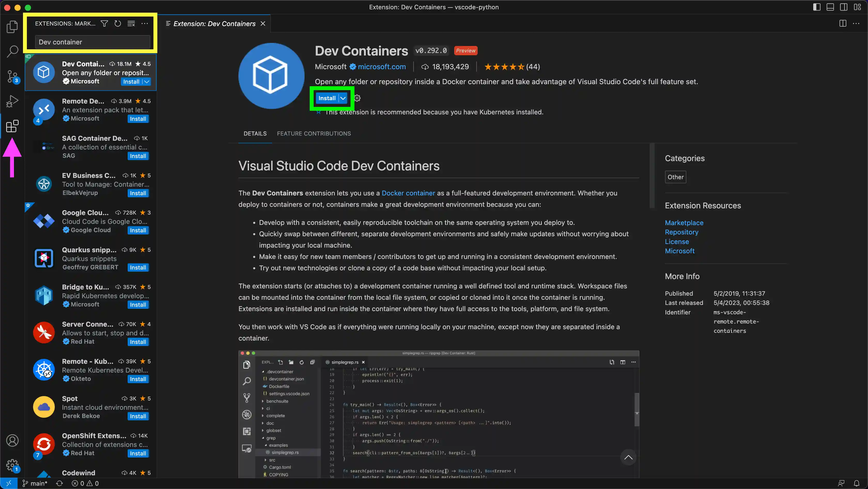The width and height of the screenshot is (868, 489).
Task: Toggle the secondary side bar layout icon
Action: point(843,7)
